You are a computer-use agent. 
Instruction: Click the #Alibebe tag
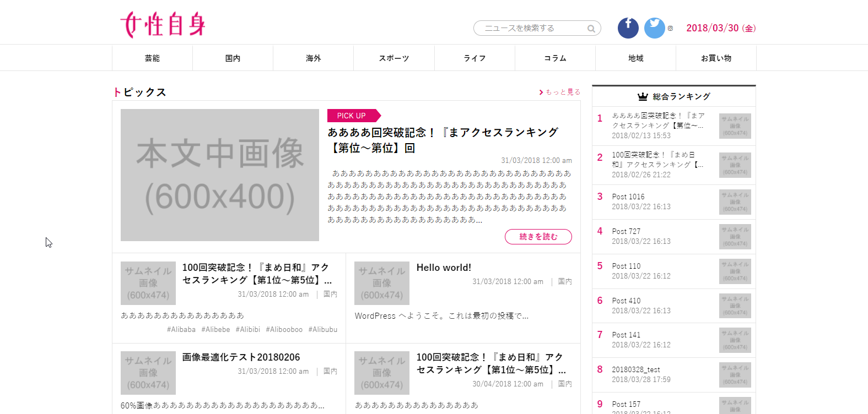tap(215, 330)
